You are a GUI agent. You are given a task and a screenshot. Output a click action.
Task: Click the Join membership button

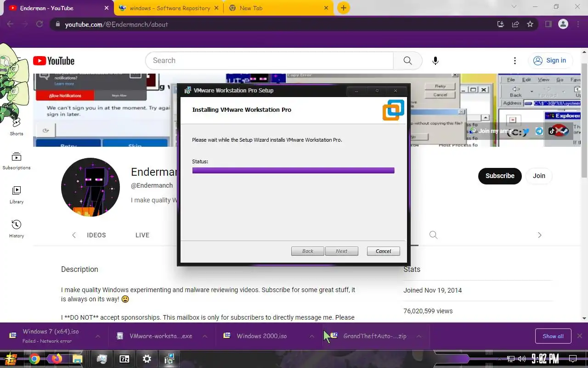[539, 176]
